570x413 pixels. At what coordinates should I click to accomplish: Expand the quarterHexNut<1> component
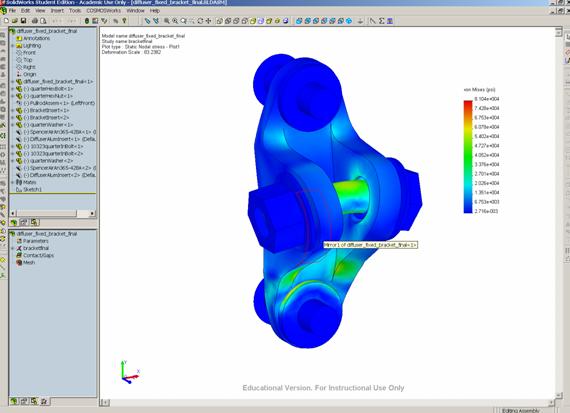pos(13,96)
